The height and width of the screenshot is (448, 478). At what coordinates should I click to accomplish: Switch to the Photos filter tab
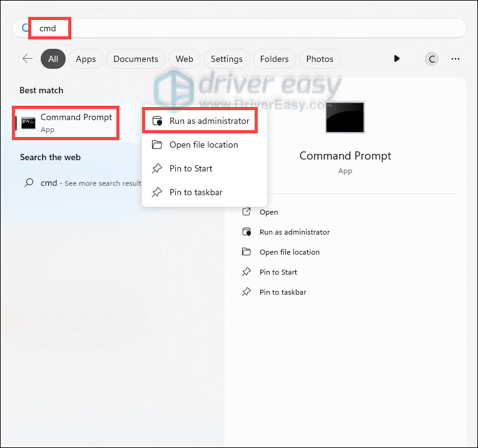(x=320, y=59)
